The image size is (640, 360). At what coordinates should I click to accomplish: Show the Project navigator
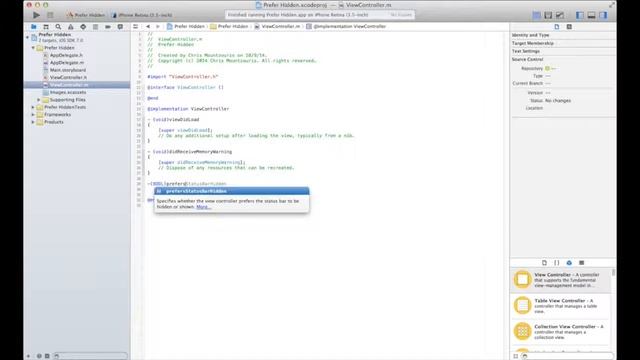[x=33, y=27]
